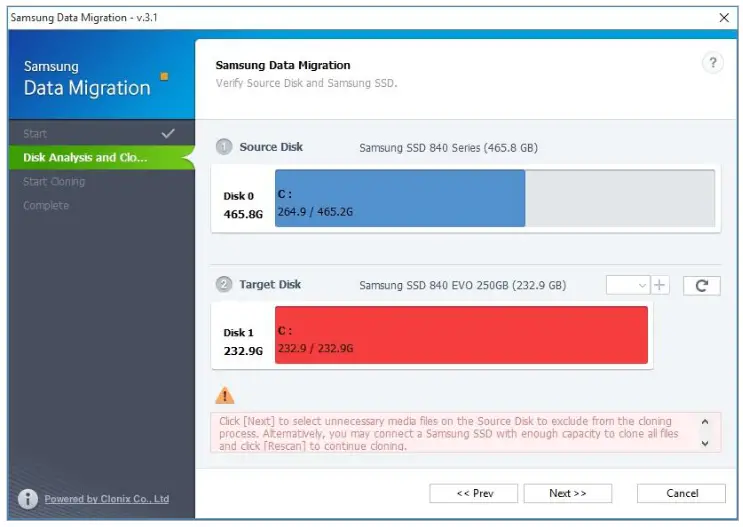The height and width of the screenshot is (527, 743).
Task: Select the Start Cloning step
Action: tap(102, 182)
